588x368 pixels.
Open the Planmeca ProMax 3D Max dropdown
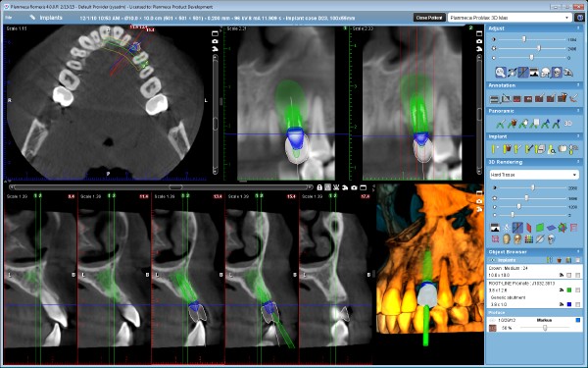tap(510, 18)
